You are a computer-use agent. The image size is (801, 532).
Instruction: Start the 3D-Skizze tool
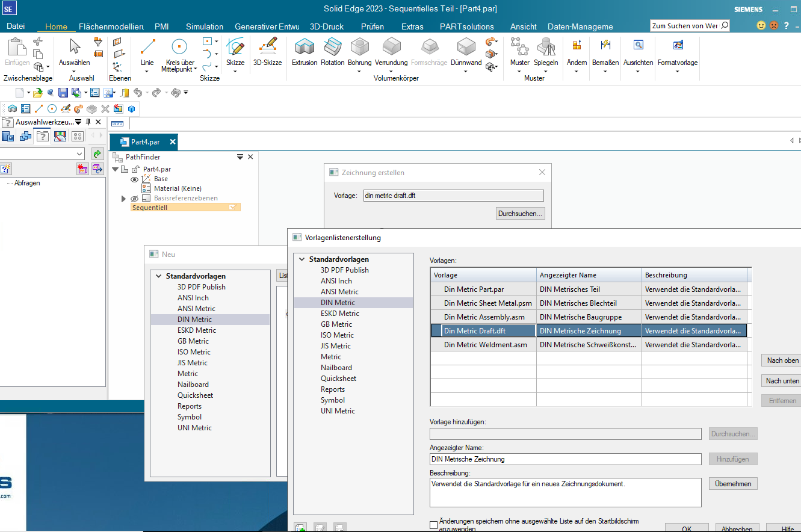tap(267, 51)
